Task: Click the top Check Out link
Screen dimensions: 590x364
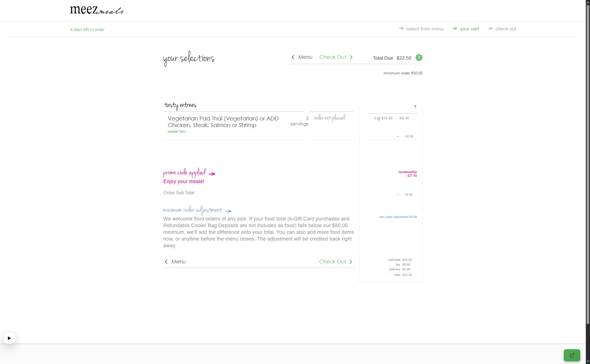Action: [332, 57]
